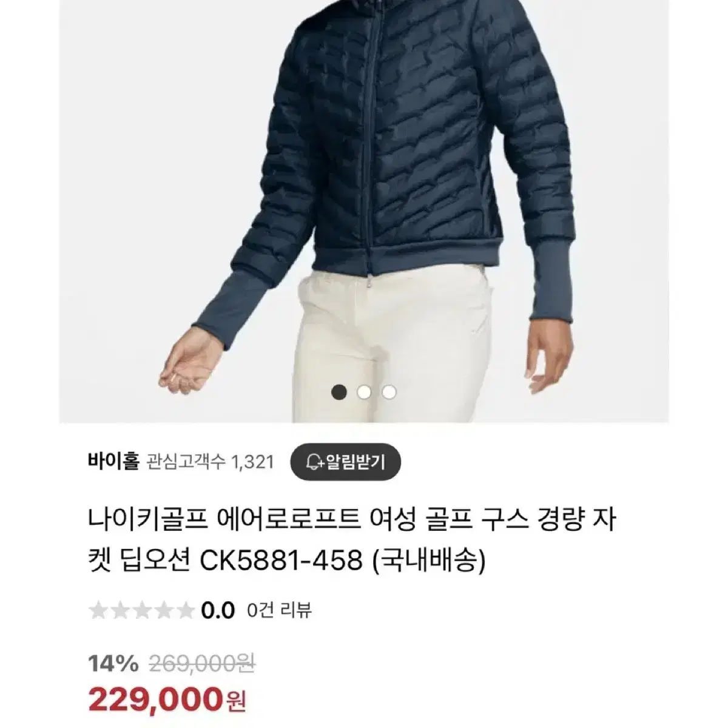This screenshot has height=728, width=728.
Task: Open the 바이홀 store link
Action: 113,463
